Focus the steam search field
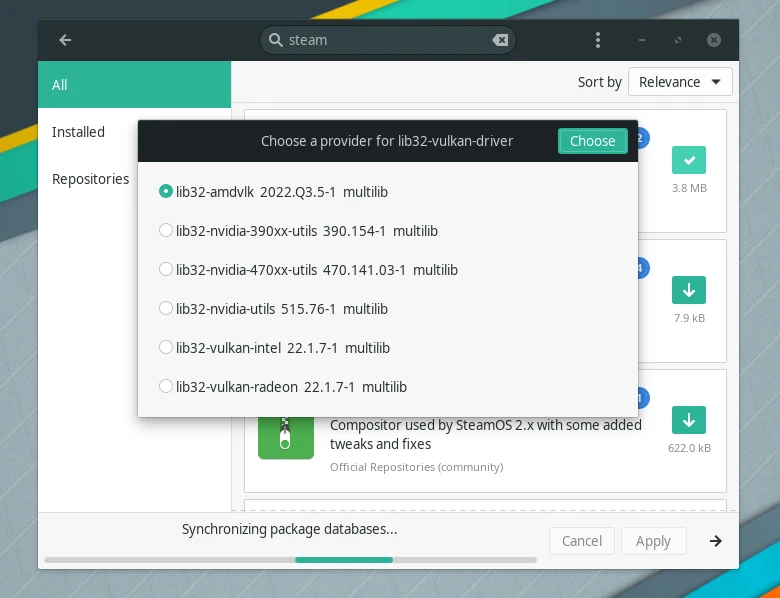 pos(388,40)
